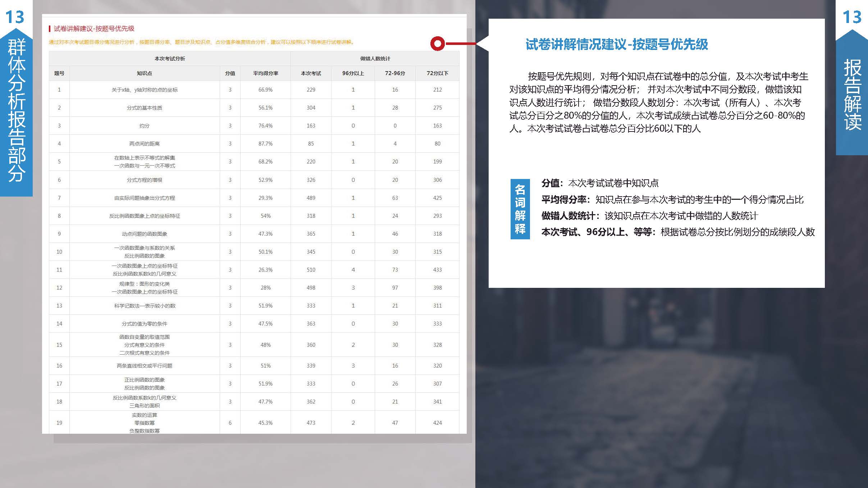Click the value 498 in 本次考试 column
This screenshot has width=868, height=488.
pyautogui.click(x=311, y=288)
